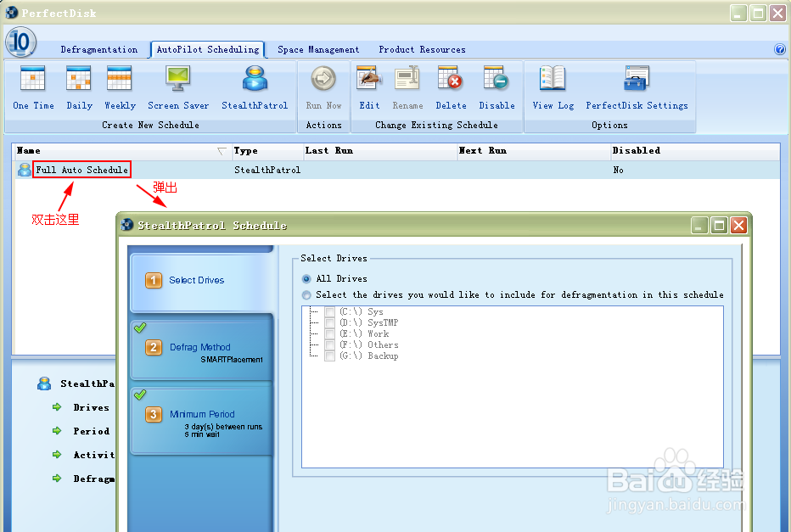Open the Product Resources tab
Image resolution: width=791 pixels, height=532 pixels.
423,49
